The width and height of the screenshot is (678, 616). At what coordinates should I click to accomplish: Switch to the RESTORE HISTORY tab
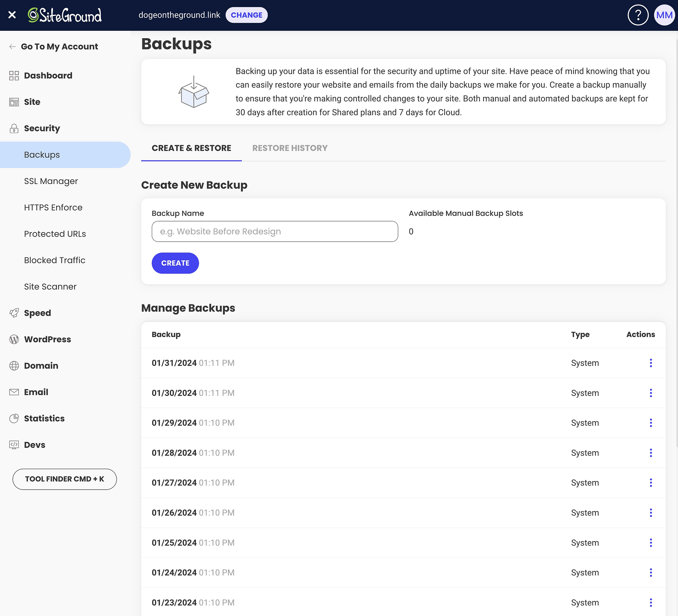(x=290, y=148)
